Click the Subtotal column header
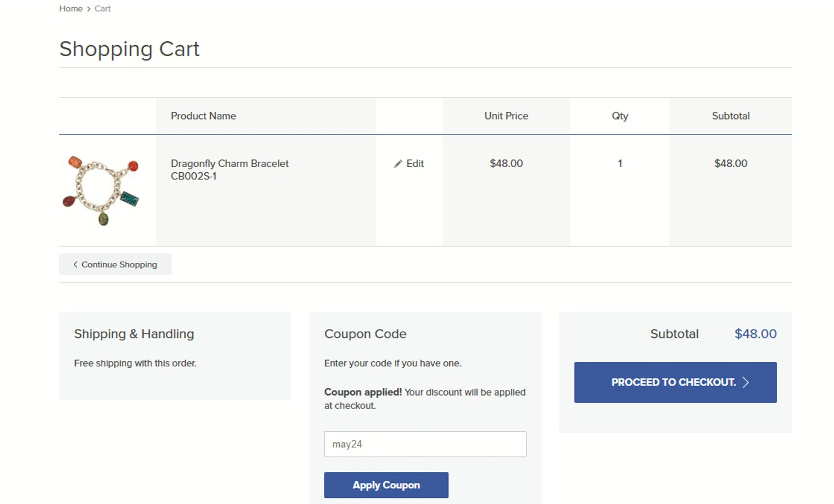The width and height of the screenshot is (834, 504). click(x=730, y=116)
